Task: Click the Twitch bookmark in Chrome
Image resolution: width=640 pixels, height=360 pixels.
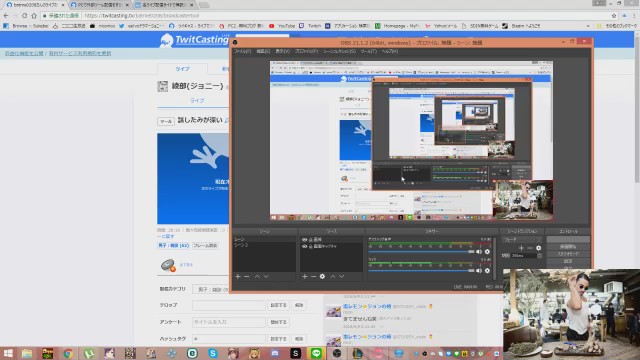Action: [310, 26]
